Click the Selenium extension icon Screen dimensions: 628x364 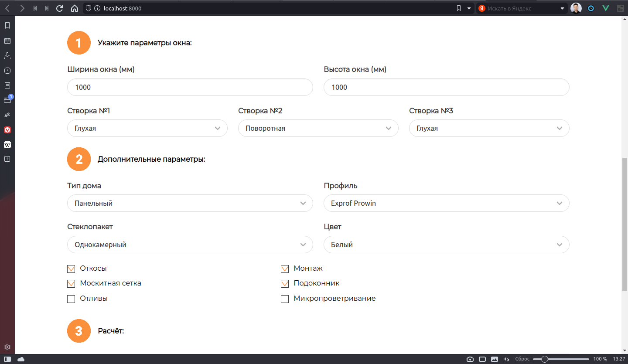(x=620, y=8)
